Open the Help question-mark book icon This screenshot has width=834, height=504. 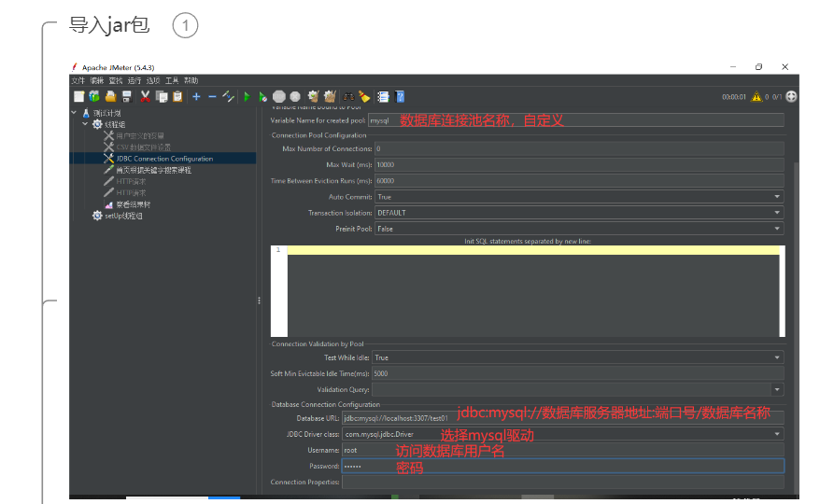pos(400,96)
